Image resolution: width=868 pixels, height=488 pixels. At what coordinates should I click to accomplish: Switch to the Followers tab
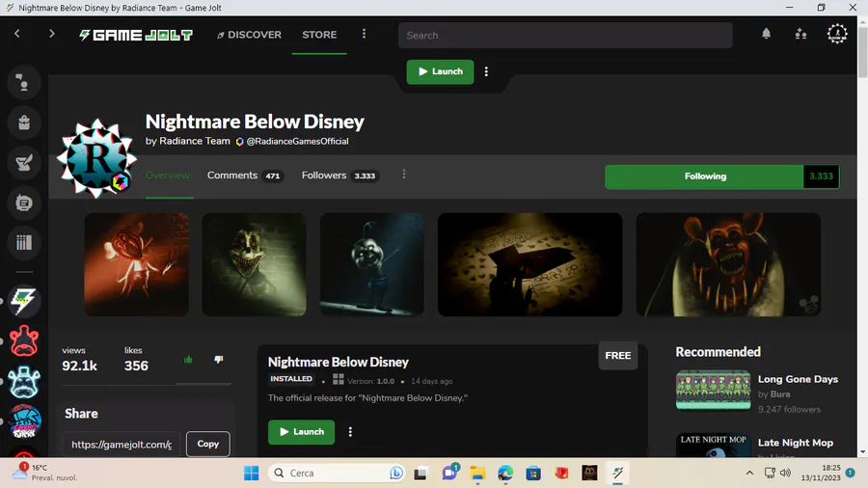point(339,176)
